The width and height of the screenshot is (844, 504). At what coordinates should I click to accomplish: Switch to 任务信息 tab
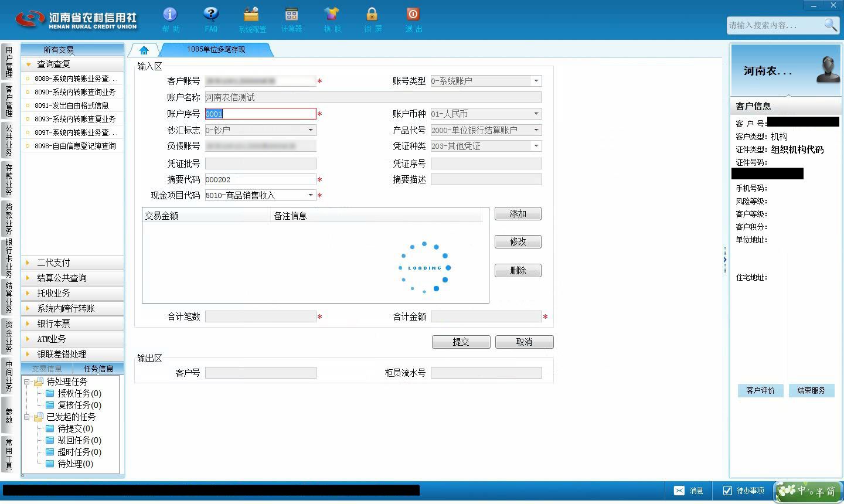[98, 369]
